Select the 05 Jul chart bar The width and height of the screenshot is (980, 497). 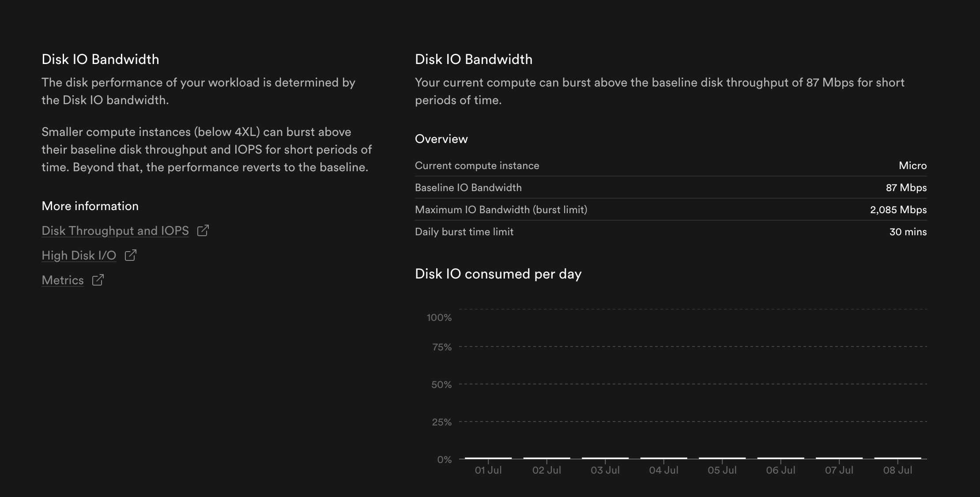coord(722,458)
